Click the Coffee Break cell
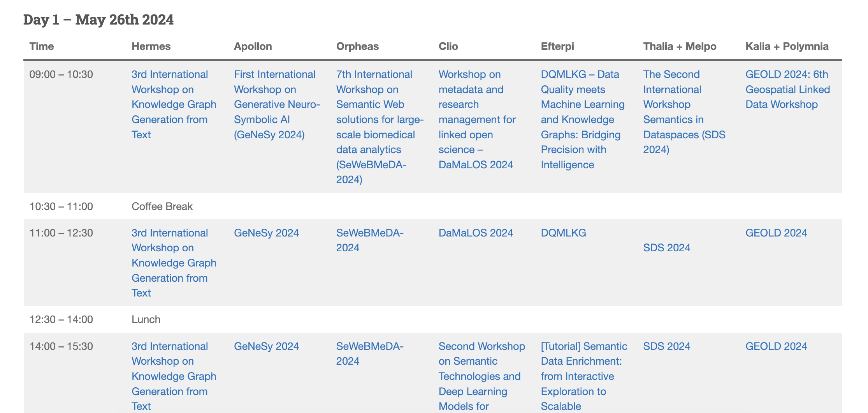 tap(162, 206)
